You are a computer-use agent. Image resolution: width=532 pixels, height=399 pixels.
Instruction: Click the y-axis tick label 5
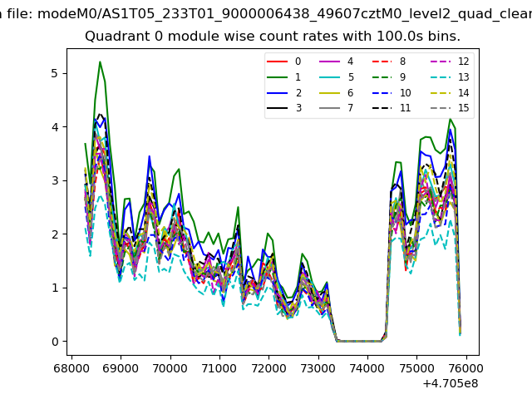(54, 73)
